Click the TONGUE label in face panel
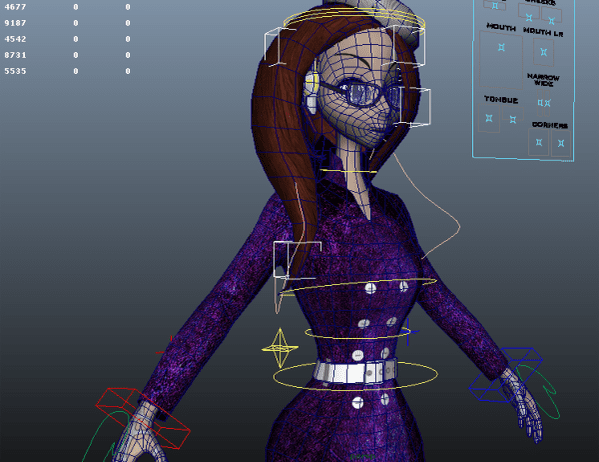The width and height of the screenshot is (599, 462). [x=501, y=100]
